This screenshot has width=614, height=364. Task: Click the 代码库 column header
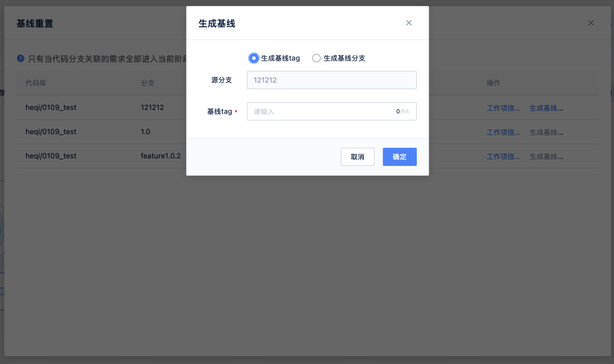(36, 83)
